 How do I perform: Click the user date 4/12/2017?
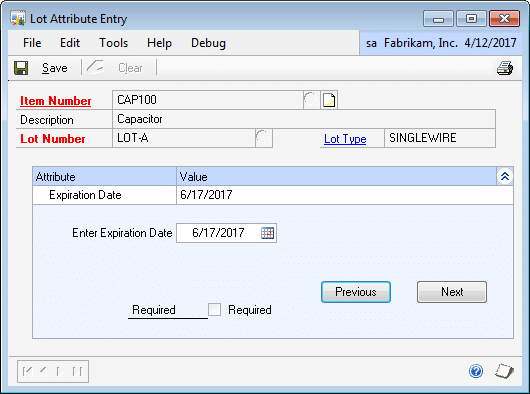coord(490,43)
